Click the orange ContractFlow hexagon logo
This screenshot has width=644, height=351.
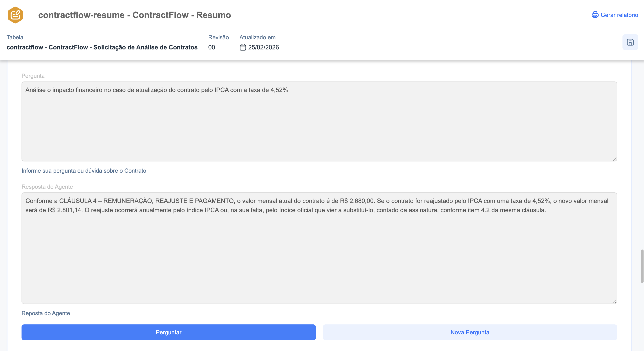pos(15,15)
